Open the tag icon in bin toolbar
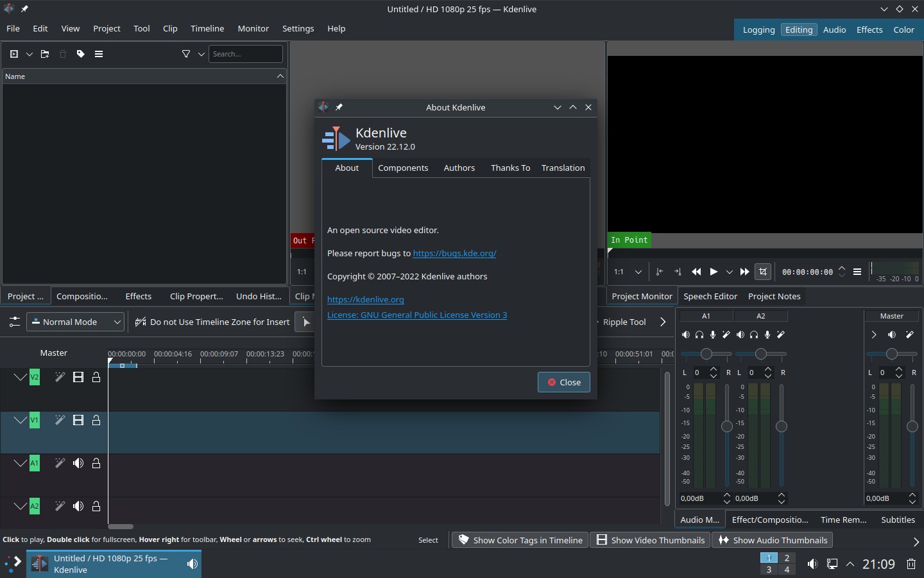This screenshot has width=924, height=578. [x=81, y=54]
